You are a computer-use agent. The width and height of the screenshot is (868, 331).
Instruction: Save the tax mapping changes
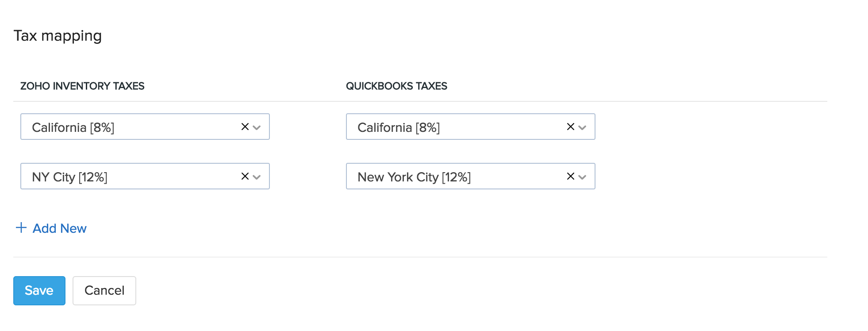click(39, 290)
